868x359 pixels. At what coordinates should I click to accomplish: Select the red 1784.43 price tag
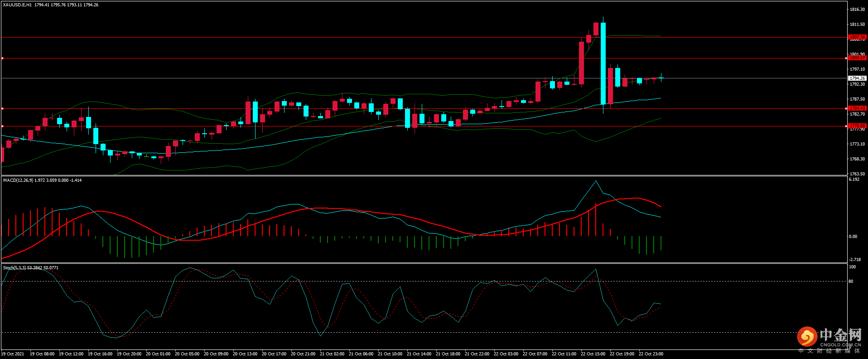click(x=857, y=108)
